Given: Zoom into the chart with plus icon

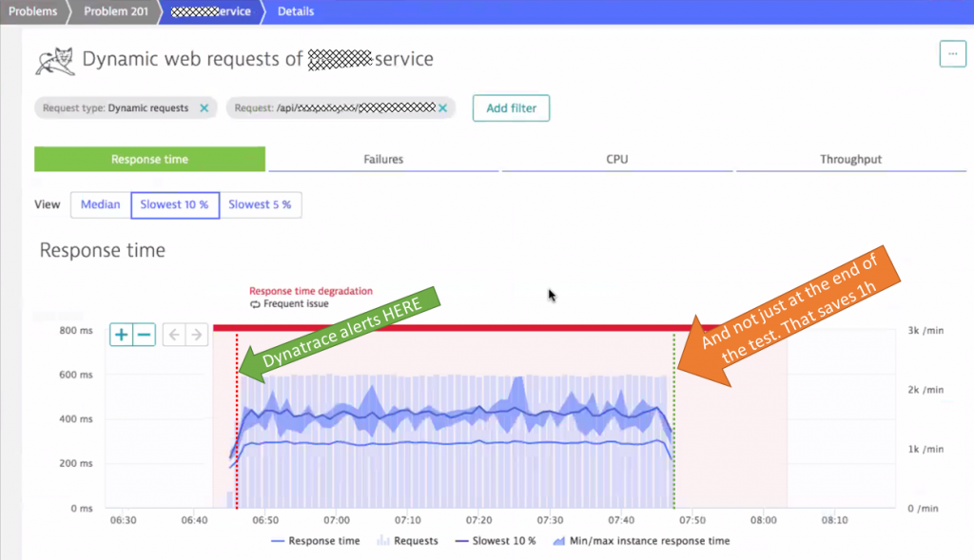Looking at the screenshot, I should [122, 335].
